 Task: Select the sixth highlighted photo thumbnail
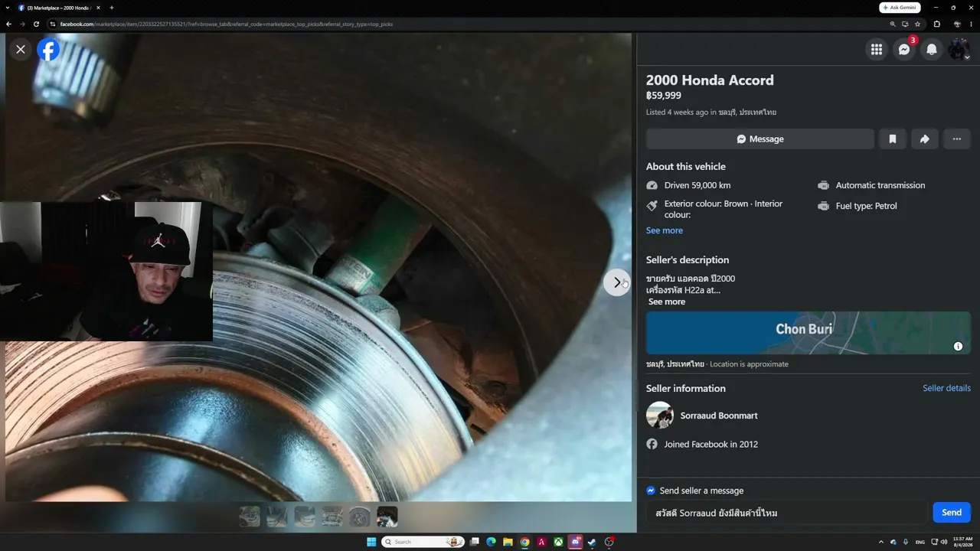387,517
